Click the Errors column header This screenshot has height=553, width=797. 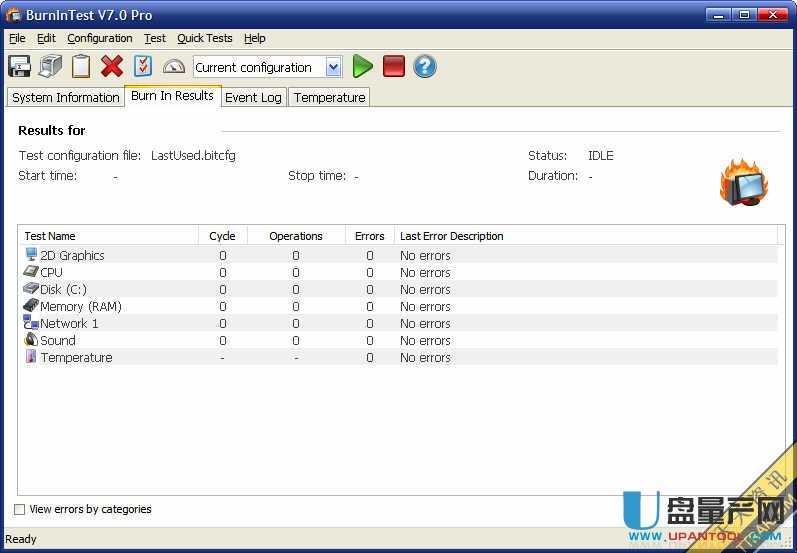pos(369,236)
